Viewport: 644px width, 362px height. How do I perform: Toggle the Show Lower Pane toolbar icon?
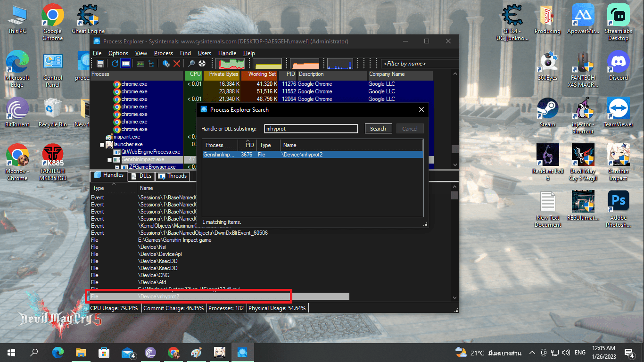click(126, 63)
